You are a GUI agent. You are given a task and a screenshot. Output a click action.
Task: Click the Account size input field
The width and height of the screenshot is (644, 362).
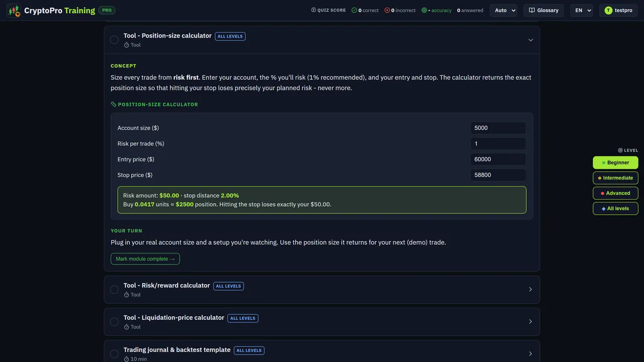[x=498, y=128]
